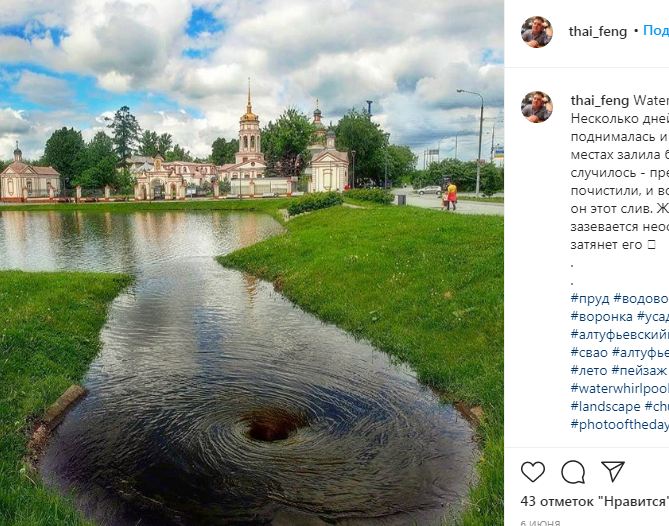Image resolution: width=669 pixels, height=526 pixels.
Task: Open the #пейзаж hashtag
Action: [x=639, y=370]
